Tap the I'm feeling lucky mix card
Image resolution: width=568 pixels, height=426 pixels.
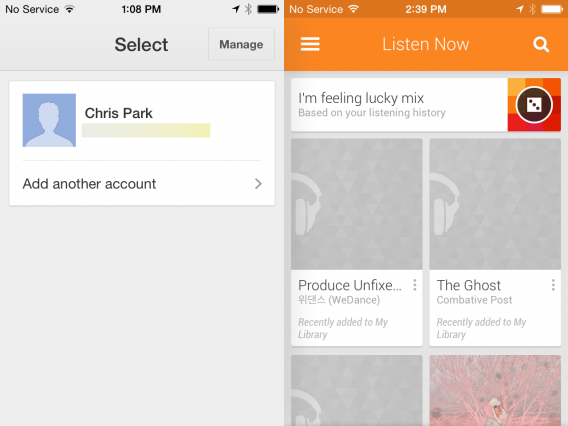[426, 105]
